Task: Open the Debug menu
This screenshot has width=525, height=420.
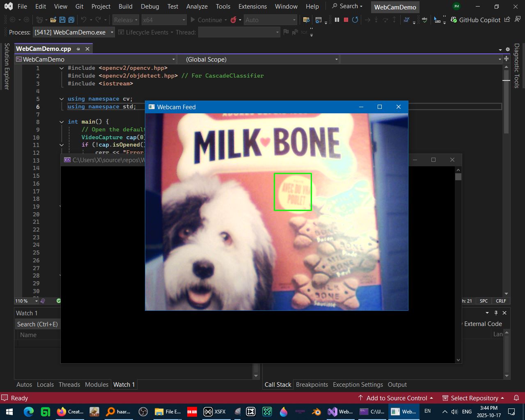Action: click(x=149, y=7)
